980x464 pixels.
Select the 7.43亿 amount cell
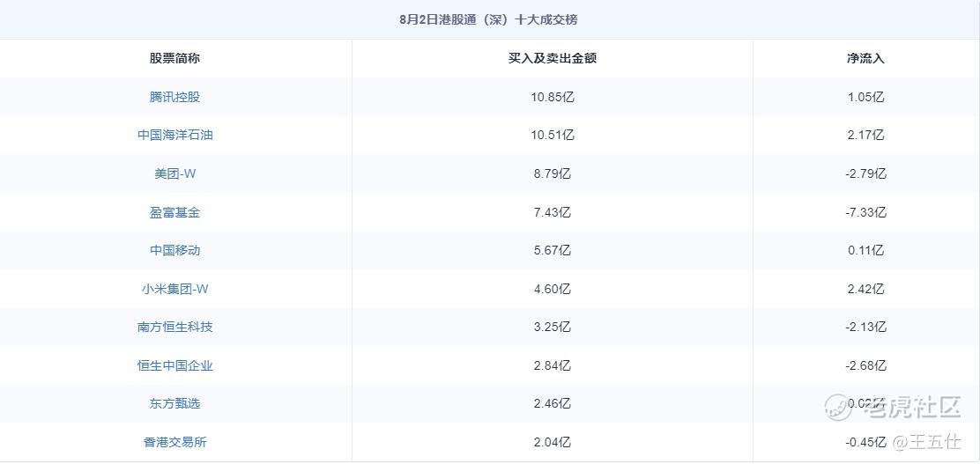[x=553, y=212]
